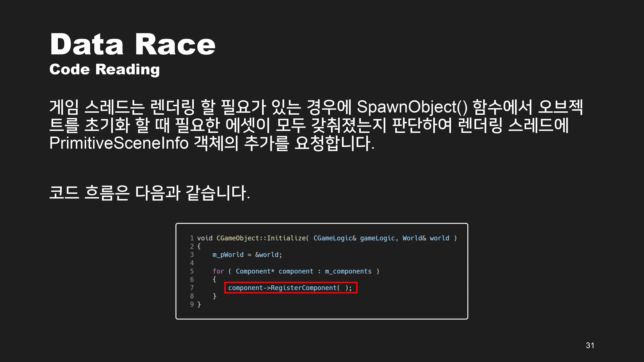Click the '코드 흐름은 다음과 같습니다.' sentence
Screen dimensions: 644x362
(x=150, y=193)
